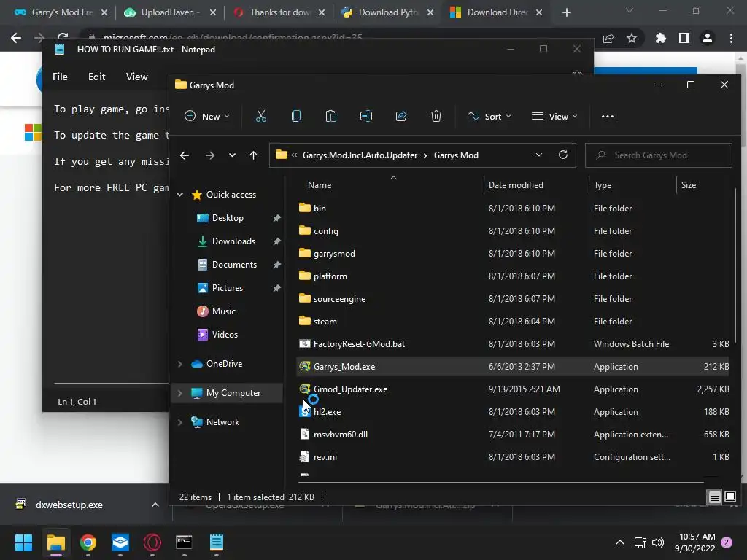Bookmark this page with the star icon

[632, 38]
